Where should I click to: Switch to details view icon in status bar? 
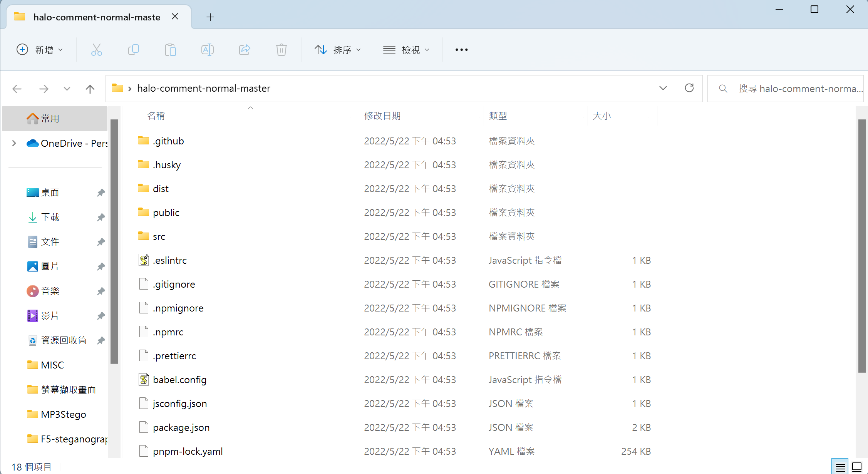840,467
